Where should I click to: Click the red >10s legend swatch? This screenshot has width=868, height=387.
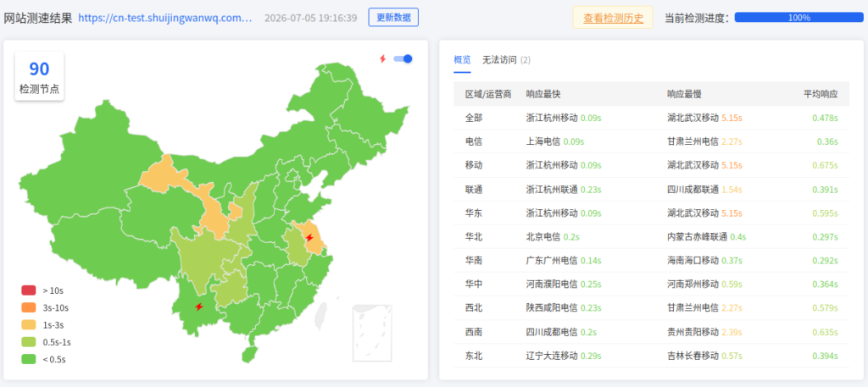point(29,290)
